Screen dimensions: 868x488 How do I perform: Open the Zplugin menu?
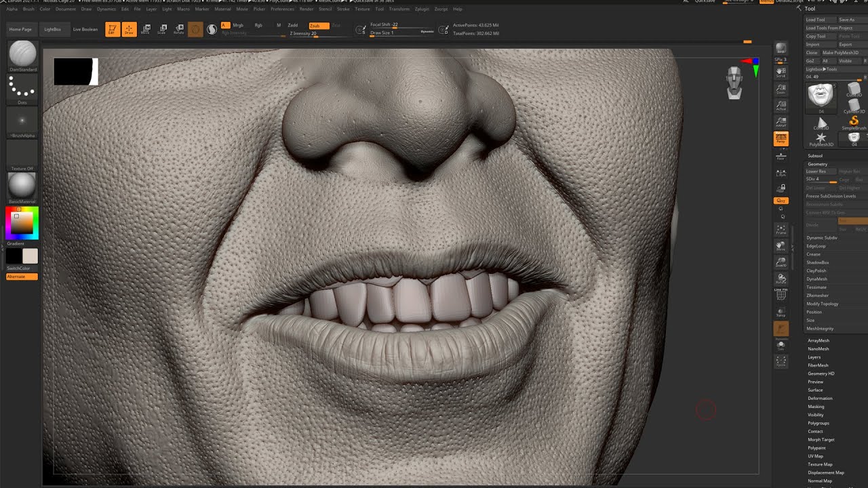(422, 9)
